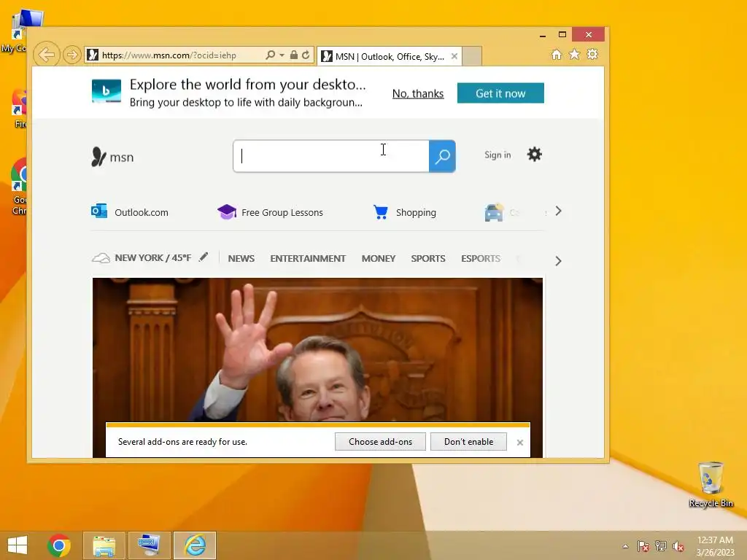
Task: Click the Don't enable button
Action: [468, 442]
